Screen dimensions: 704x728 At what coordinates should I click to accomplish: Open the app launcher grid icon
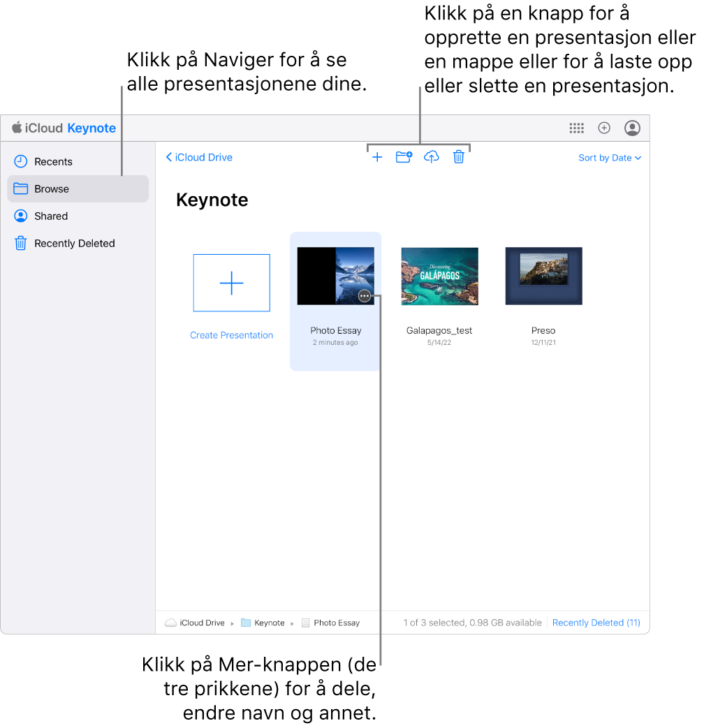[576, 128]
